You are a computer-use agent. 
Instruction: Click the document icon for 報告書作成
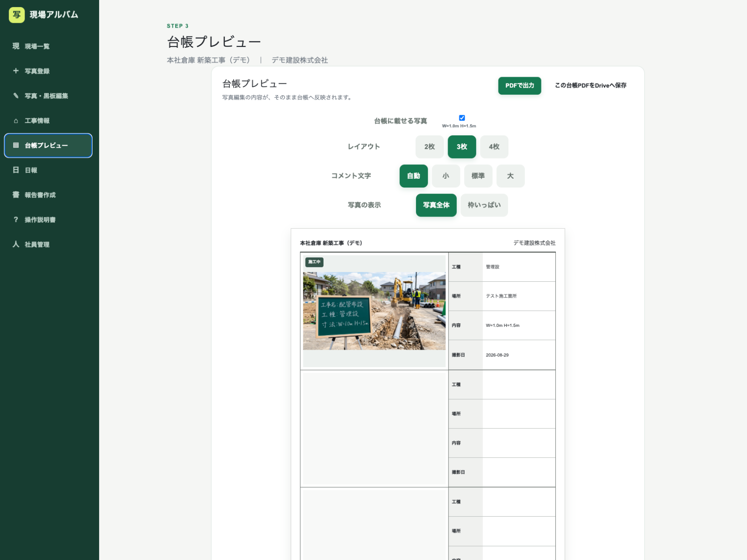coord(16,195)
